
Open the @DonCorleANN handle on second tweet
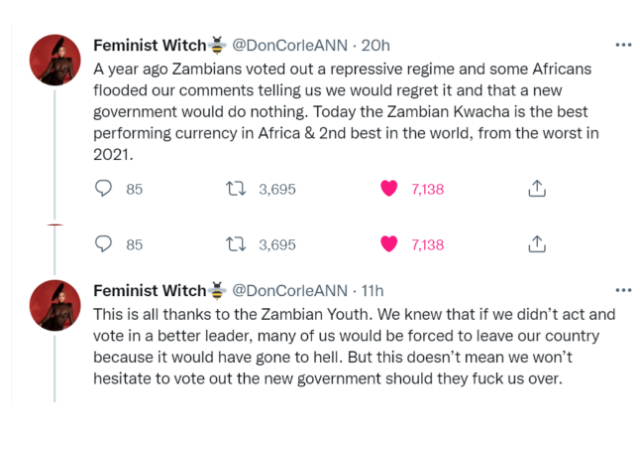coord(290,291)
